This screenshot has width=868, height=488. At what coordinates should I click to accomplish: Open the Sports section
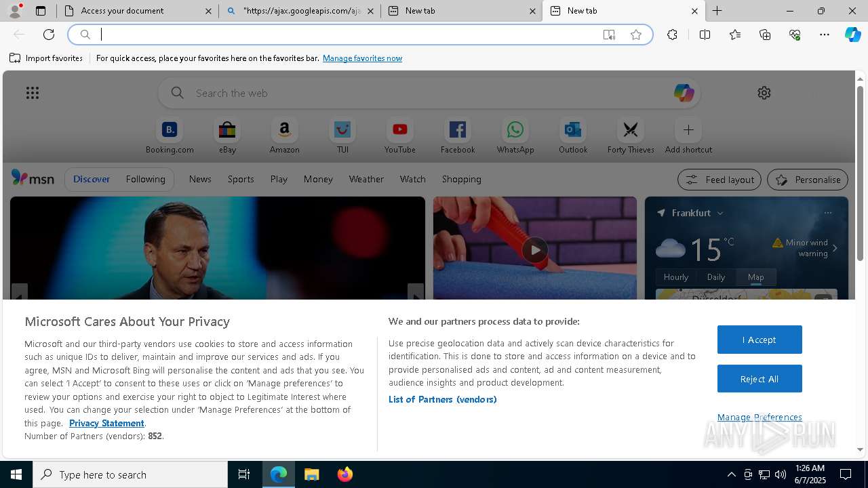[x=241, y=179]
